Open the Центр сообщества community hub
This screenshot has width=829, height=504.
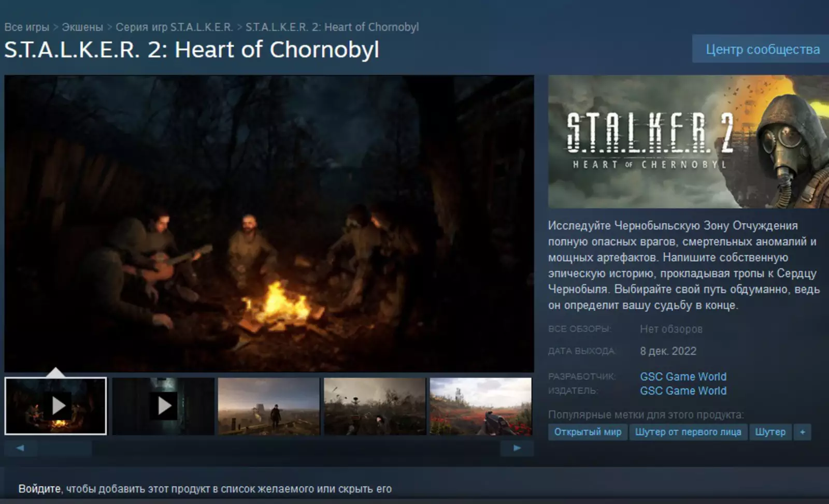point(762,49)
